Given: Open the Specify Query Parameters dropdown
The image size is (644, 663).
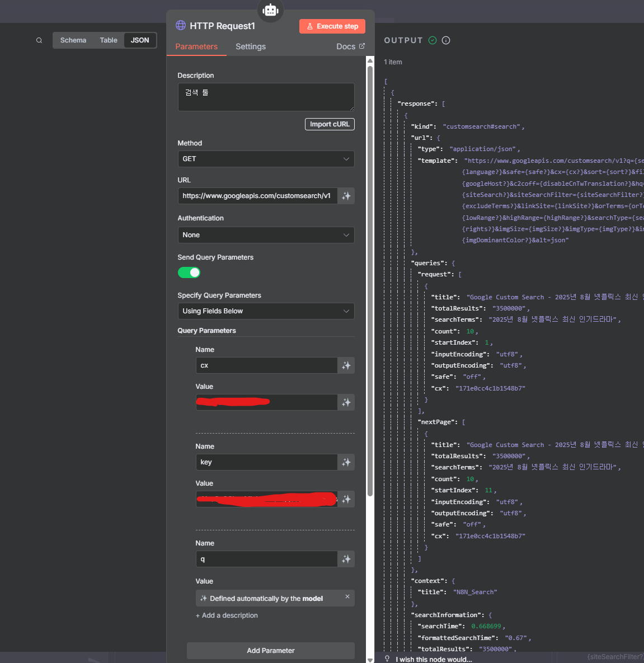Looking at the screenshot, I should point(266,311).
